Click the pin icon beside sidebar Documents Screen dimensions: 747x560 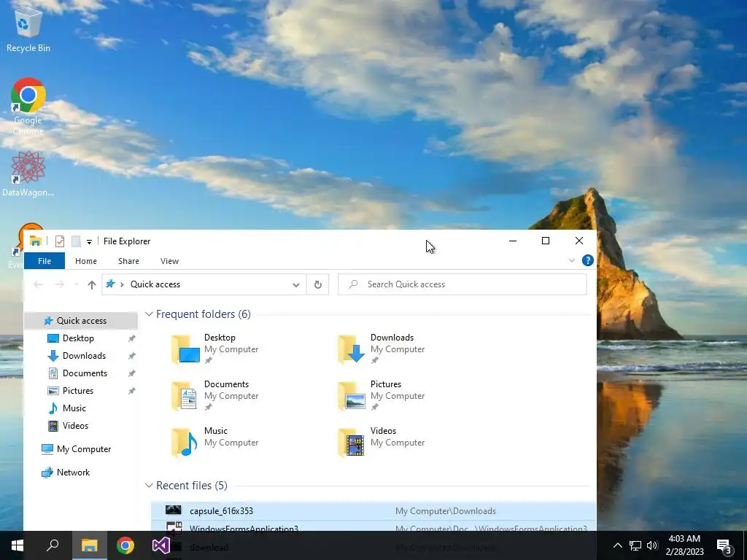coord(131,373)
